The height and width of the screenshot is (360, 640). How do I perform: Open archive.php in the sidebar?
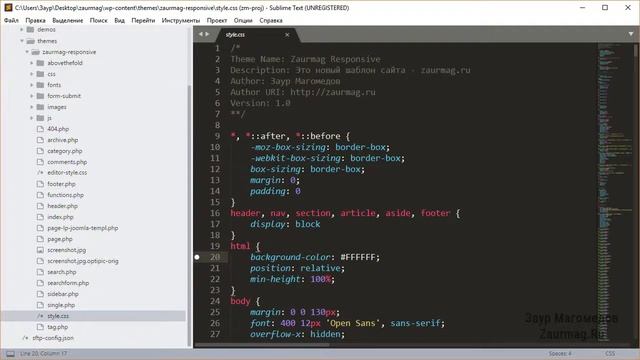[x=62, y=140]
